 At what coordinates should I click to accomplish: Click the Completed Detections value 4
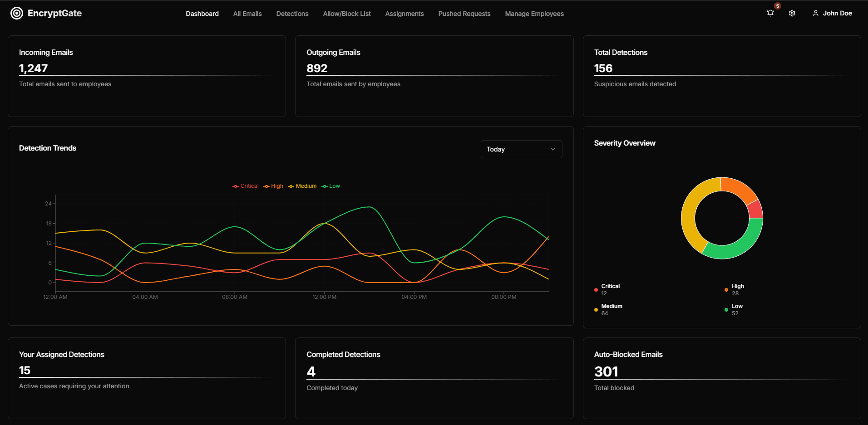click(311, 371)
